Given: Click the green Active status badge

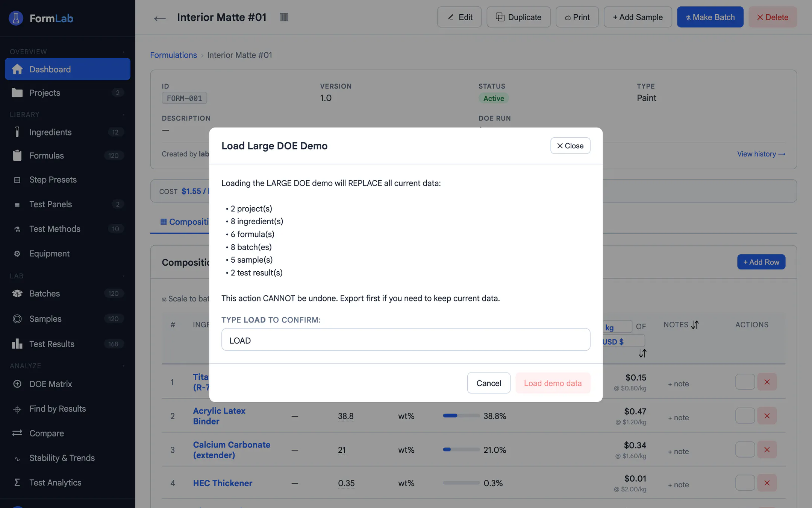Looking at the screenshot, I should 494,98.
